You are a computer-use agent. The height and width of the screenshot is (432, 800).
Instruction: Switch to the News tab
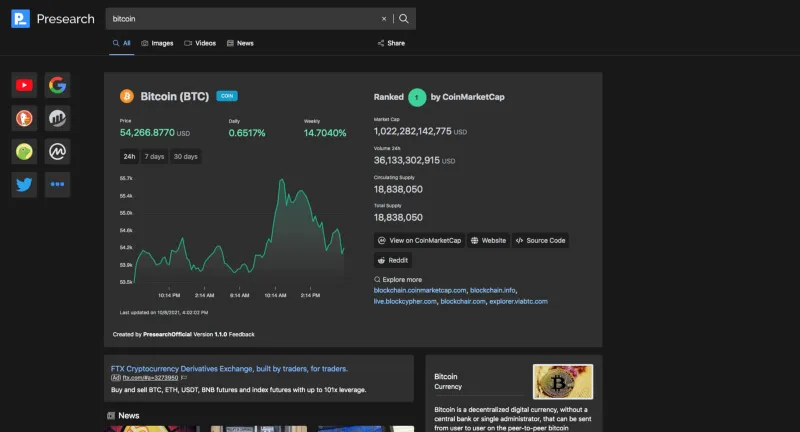click(240, 43)
